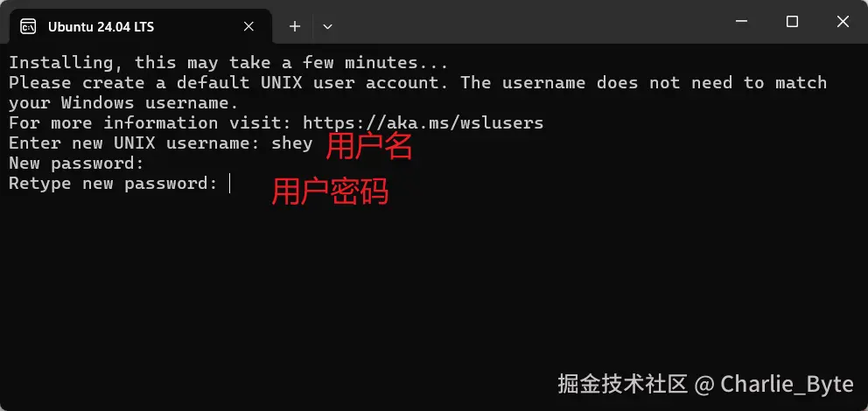The height and width of the screenshot is (411, 868).
Task: Click the Please create a default UNIX line
Action: pyautogui.click(x=418, y=83)
